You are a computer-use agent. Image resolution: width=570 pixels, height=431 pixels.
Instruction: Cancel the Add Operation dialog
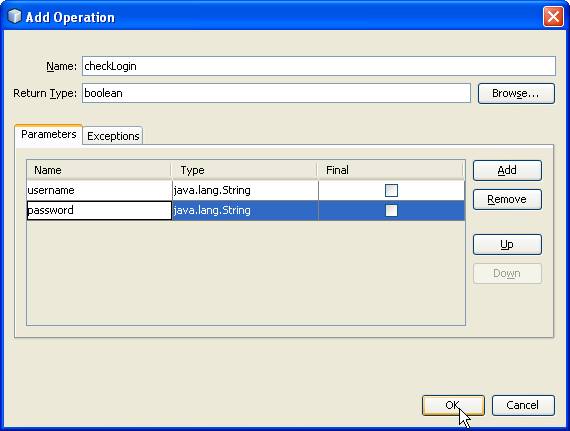[x=523, y=405]
